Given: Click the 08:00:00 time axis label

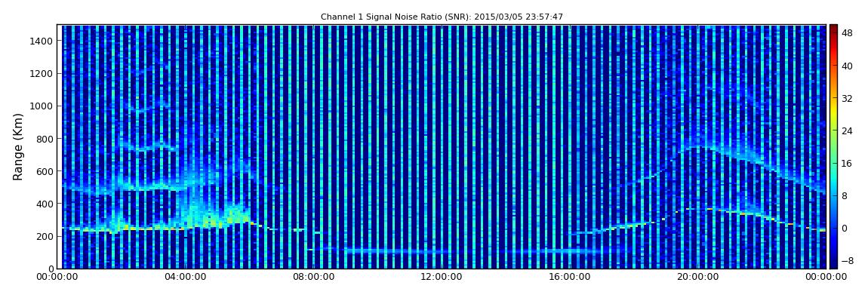Looking at the screenshot, I should click(x=312, y=277).
